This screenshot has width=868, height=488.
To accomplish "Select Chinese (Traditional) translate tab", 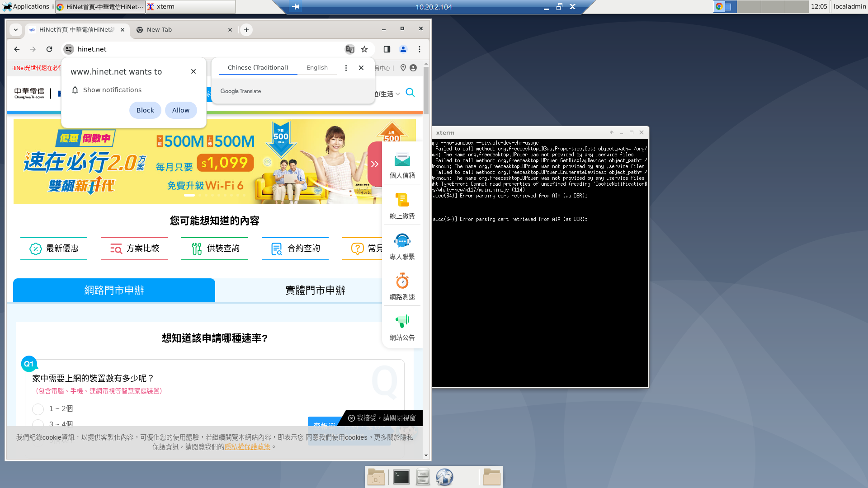I will 258,68.
